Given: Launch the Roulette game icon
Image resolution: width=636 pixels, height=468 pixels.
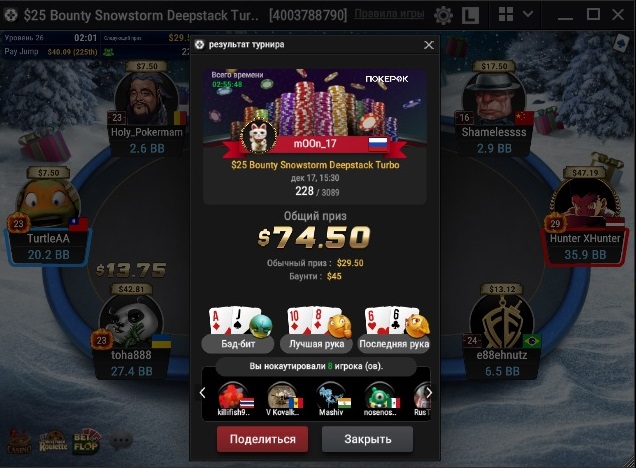Looking at the screenshot, I should (x=53, y=442).
